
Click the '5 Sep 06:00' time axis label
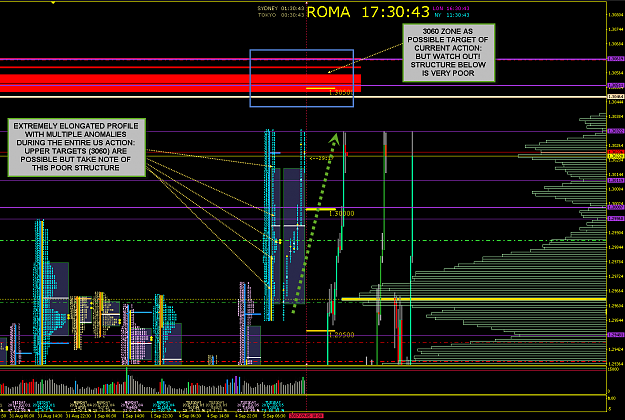point(274,416)
